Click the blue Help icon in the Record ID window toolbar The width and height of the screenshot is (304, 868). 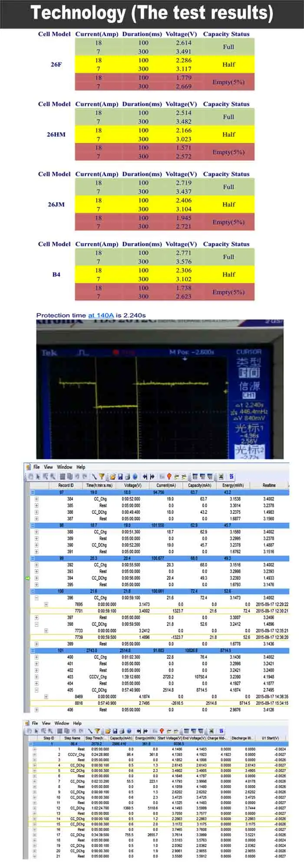pyautogui.click(x=134, y=477)
